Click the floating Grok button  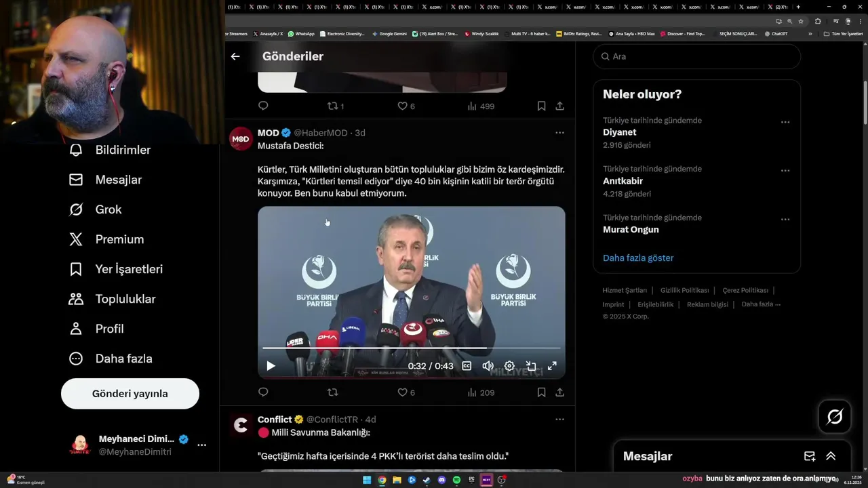[835, 417]
